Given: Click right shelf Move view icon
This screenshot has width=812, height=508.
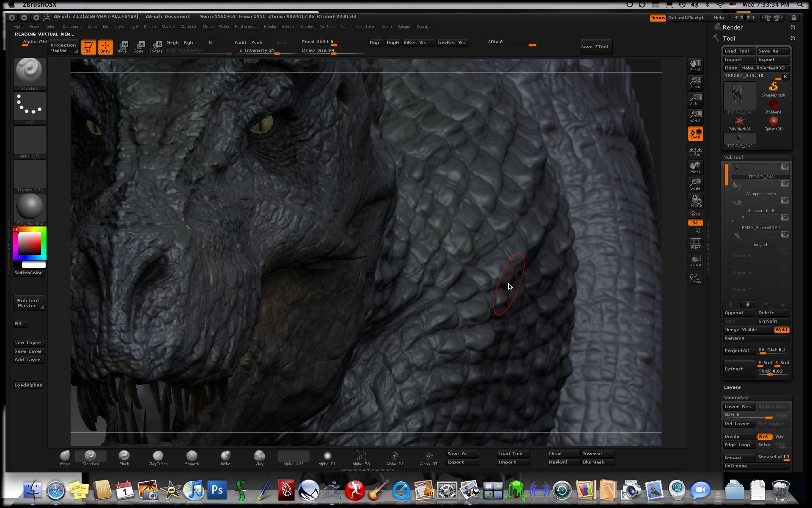Looking at the screenshot, I should tap(695, 167).
